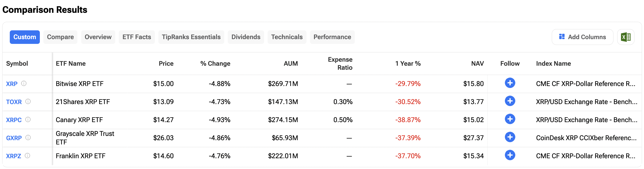Open the XRP ticker page
The image size is (644, 169).
(12, 84)
